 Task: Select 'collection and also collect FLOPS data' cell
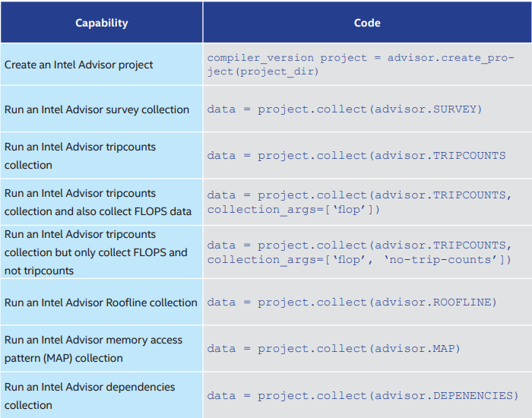click(x=101, y=202)
